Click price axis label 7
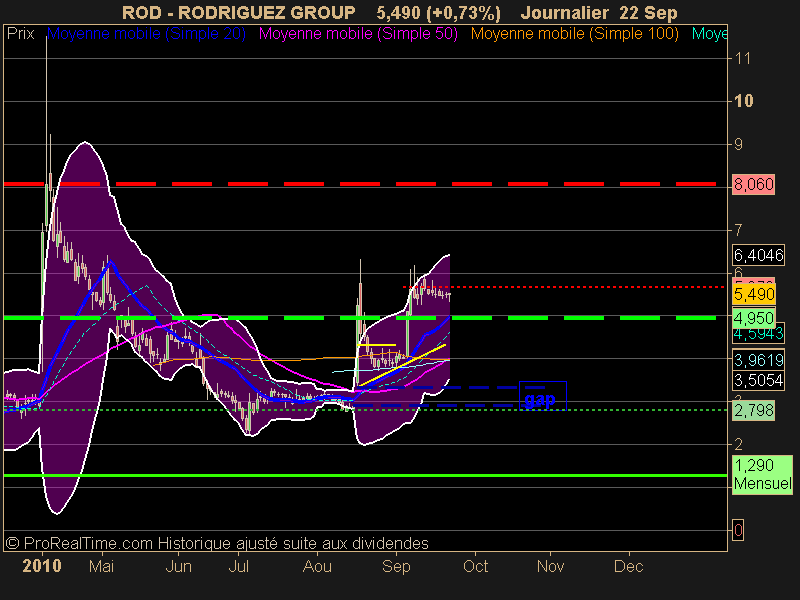 tap(738, 230)
